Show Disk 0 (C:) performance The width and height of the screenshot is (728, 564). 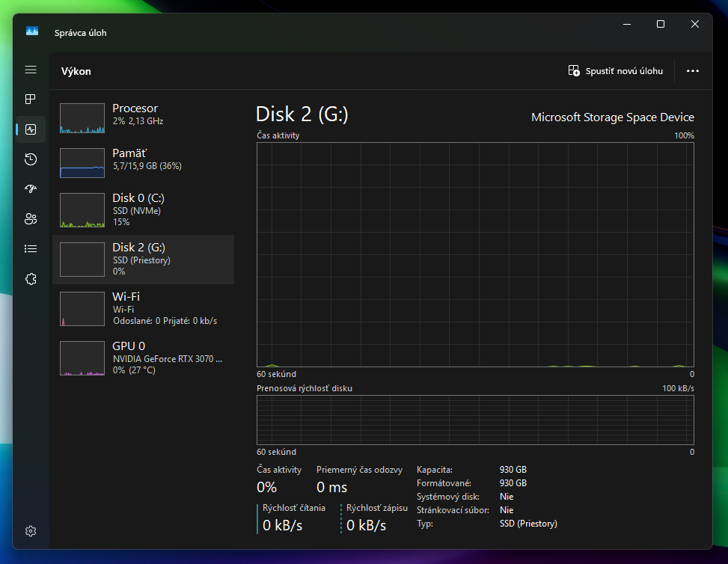pyautogui.click(x=143, y=209)
